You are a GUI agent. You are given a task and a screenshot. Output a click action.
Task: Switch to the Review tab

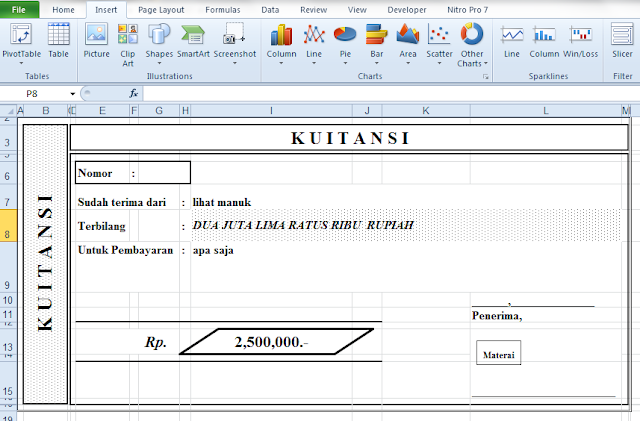[313, 10]
